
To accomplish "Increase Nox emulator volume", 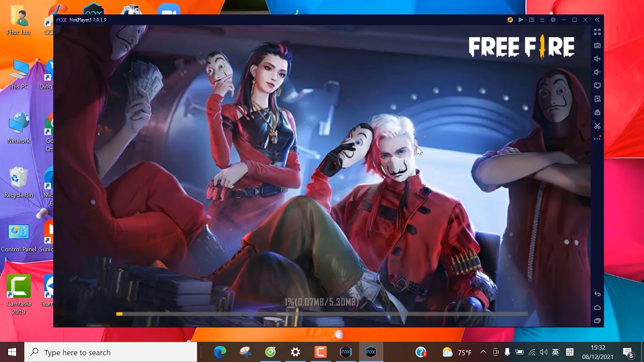I will point(597,59).
